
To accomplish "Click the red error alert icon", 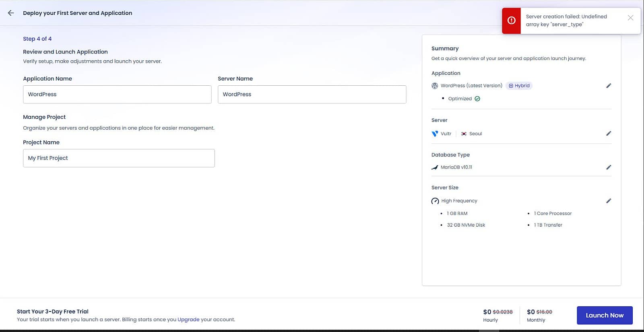I will pyautogui.click(x=512, y=21).
